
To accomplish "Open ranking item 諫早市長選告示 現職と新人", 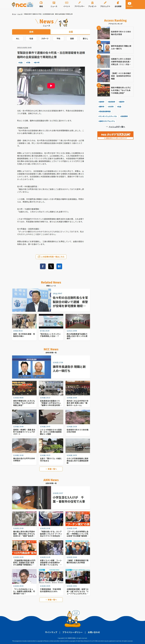I will click(x=115, y=47).
